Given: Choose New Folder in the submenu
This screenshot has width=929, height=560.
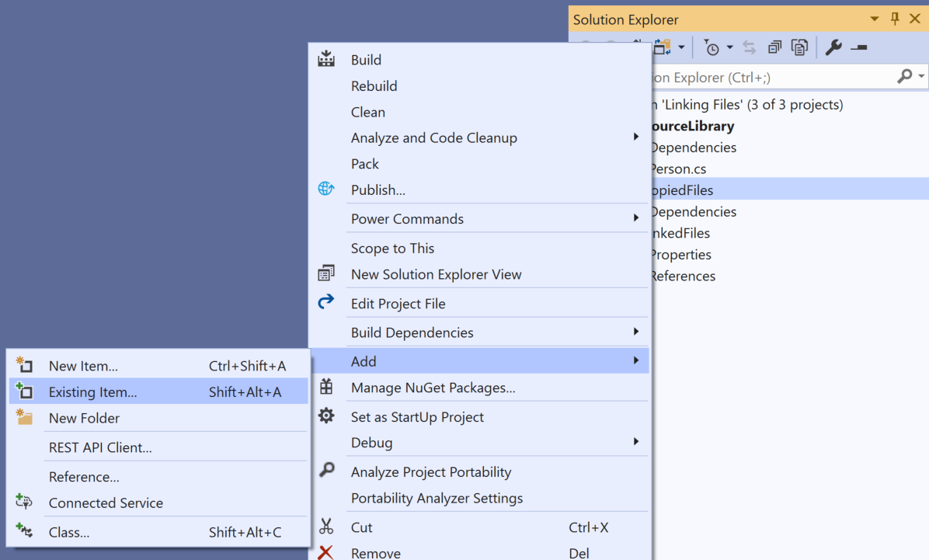Looking at the screenshot, I should 84,418.
